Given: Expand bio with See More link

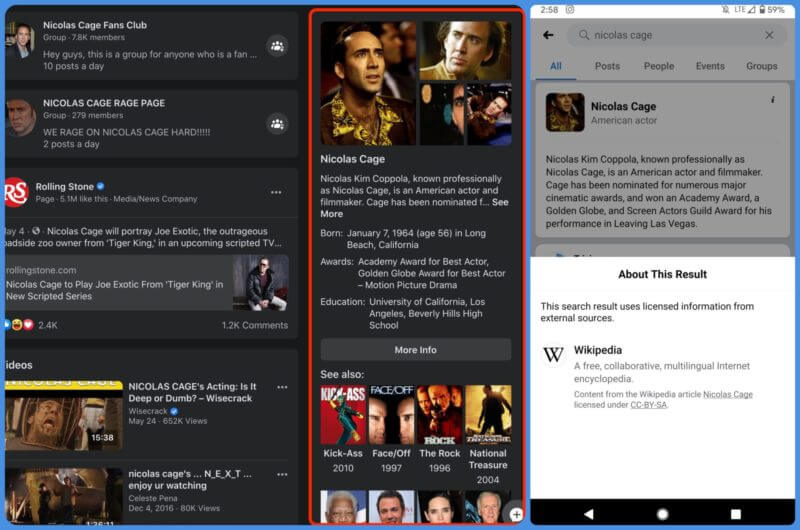Looking at the screenshot, I should point(414,208).
